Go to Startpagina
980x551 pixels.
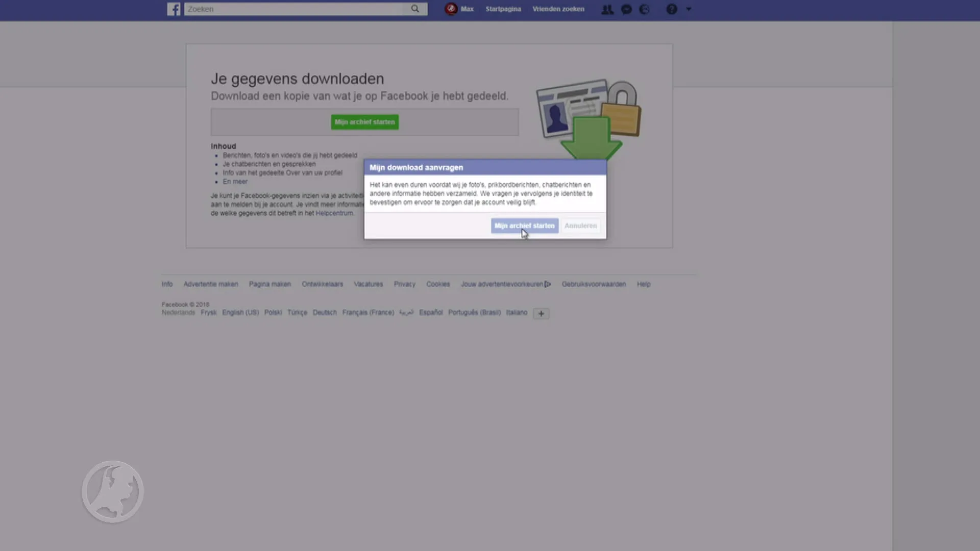503,9
